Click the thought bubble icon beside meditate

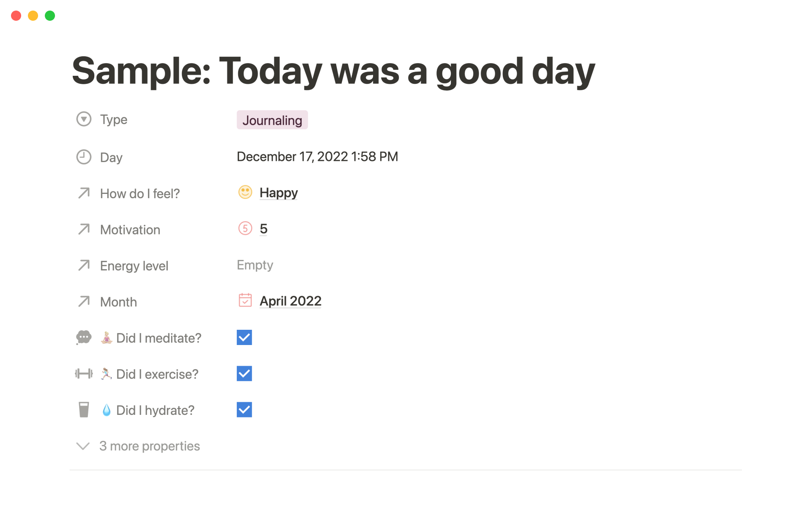point(84,337)
